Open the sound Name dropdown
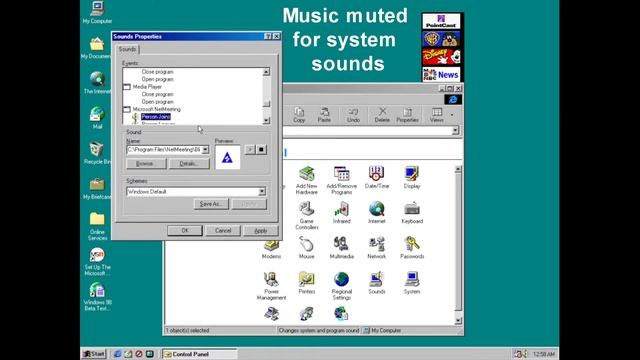This screenshot has height=360, width=640. pos(205,150)
